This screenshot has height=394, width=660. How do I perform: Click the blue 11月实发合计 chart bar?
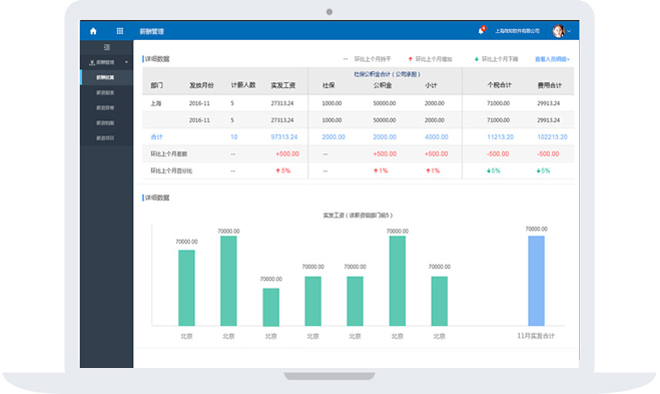point(536,281)
